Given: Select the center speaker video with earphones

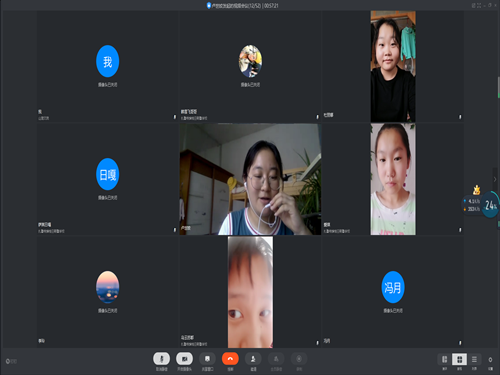Looking at the screenshot, I should click(250, 179).
